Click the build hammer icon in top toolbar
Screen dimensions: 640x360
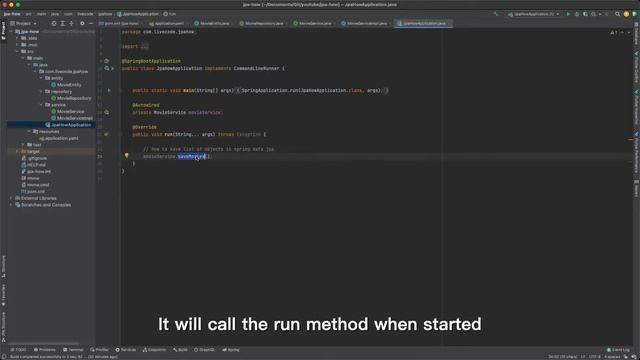496,14
